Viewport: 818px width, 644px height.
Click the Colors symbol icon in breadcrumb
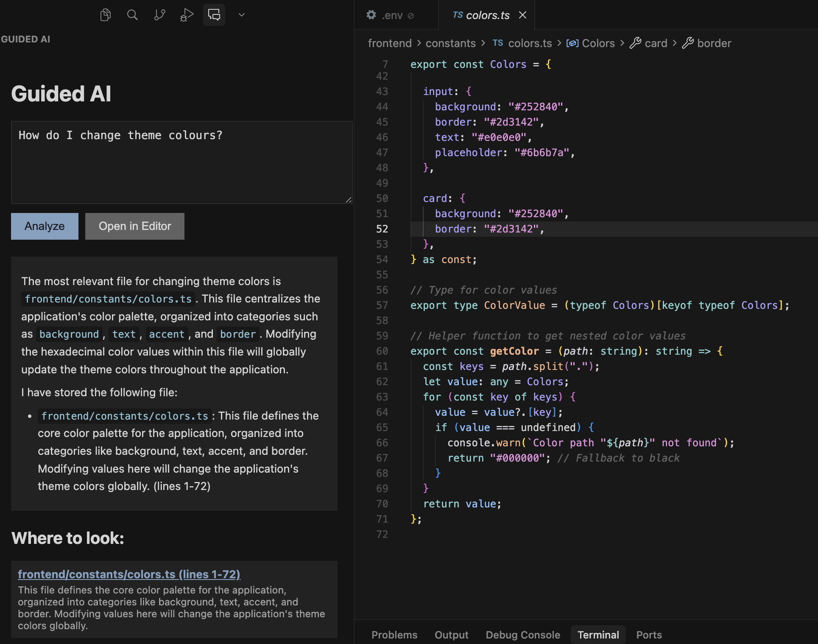click(572, 43)
